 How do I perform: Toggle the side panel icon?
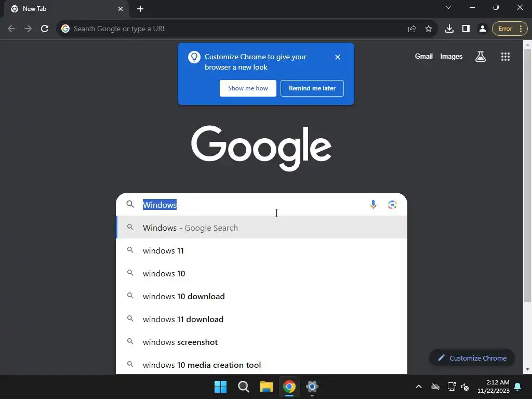tap(466, 29)
